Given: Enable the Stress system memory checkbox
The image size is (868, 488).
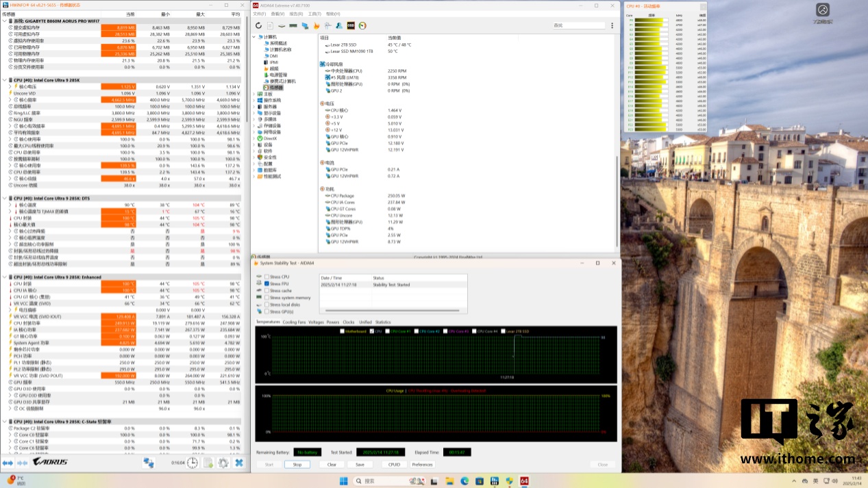Looking at the screenshot, I should tap(267, 298).
